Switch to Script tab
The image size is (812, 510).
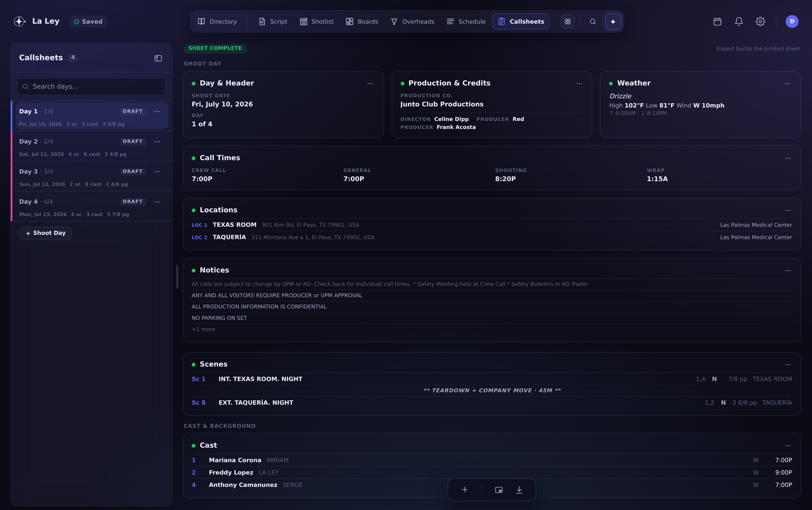pyautogui.click(x=273, y=21)
